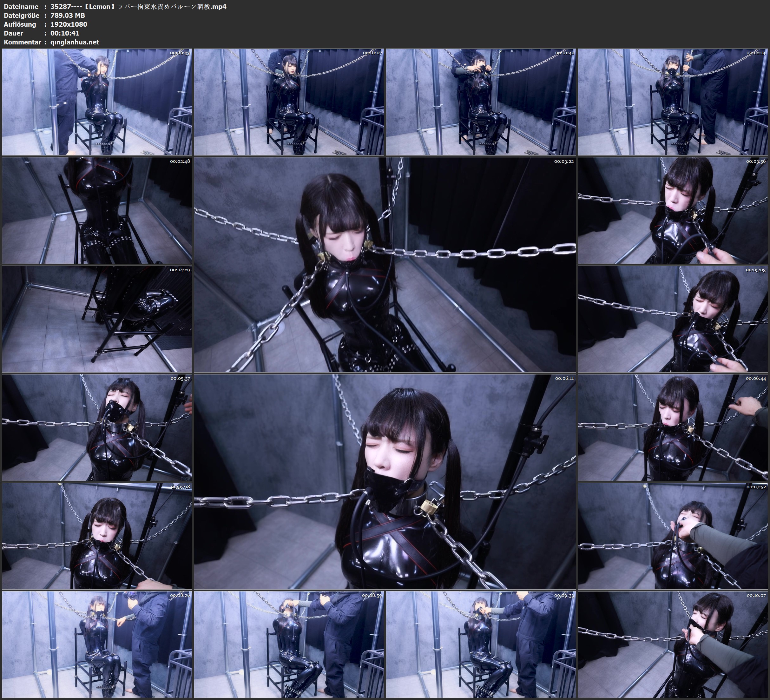Open the thumbnail timestamped 00:06:44
The height and width of the screenshot is (700, 770).
tap(673, 427)
